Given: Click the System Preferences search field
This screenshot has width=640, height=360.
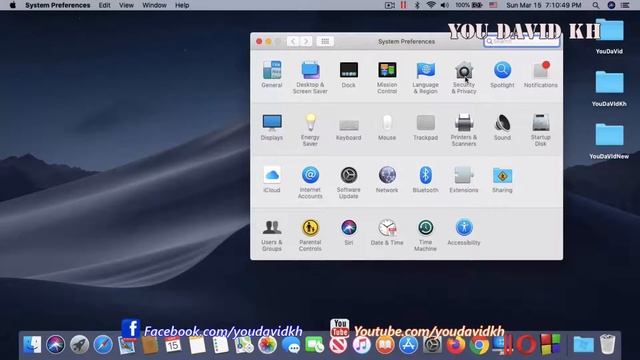Looking at the screenshot, I should click(x=521, y=41).
